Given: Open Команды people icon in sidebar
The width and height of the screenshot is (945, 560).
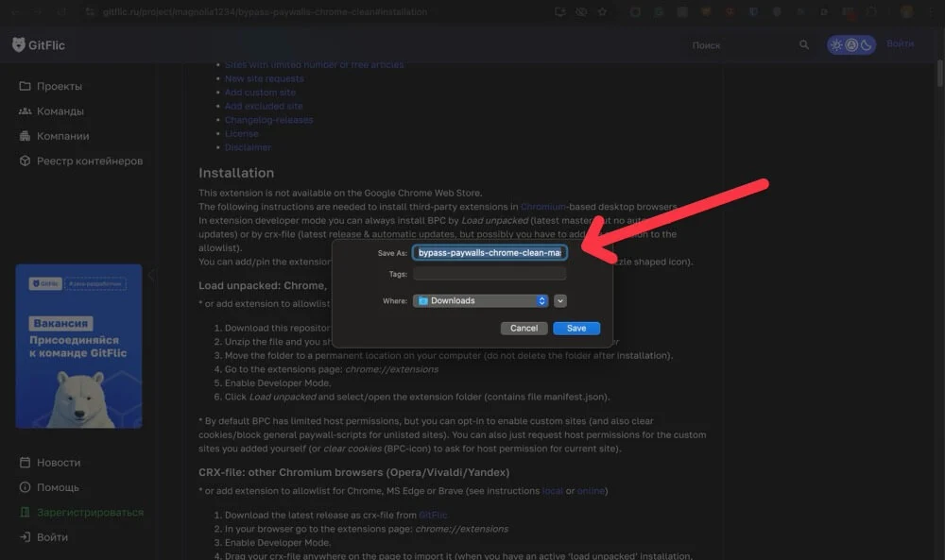Looking at the screenshot, I should [x=25, y=110].
